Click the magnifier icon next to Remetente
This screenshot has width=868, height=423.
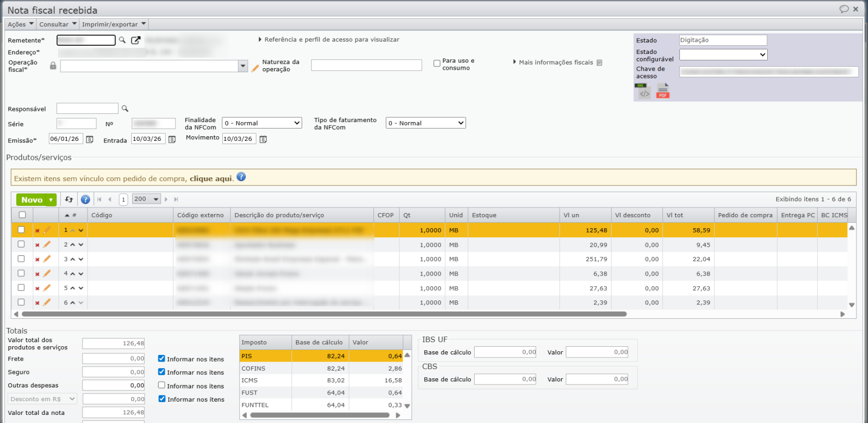coord(122,40)
